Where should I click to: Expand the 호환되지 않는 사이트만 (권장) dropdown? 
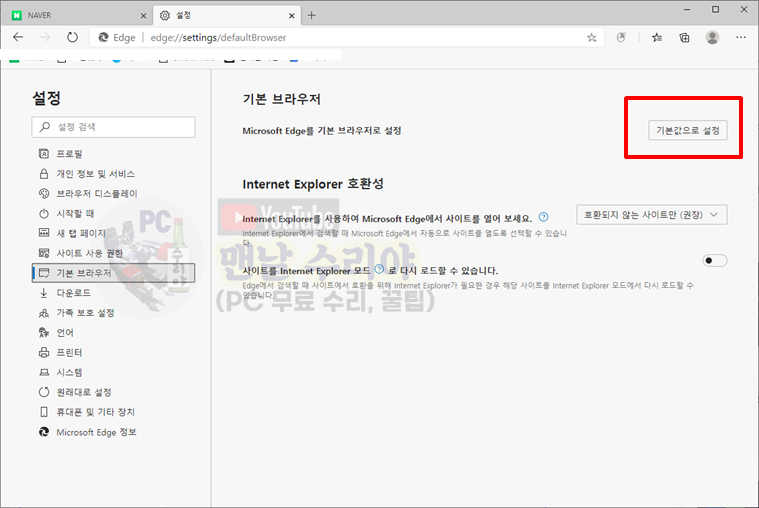click(652, 215)
